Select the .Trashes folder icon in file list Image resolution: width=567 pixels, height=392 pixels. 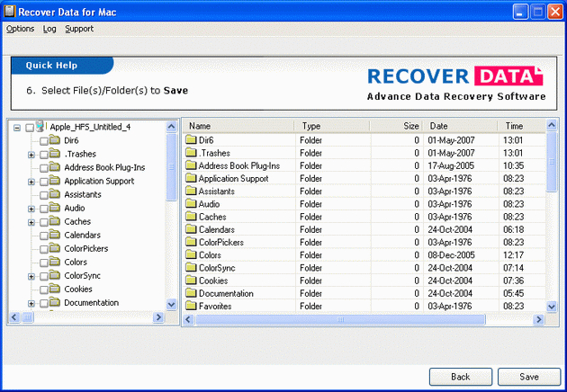coord(190,153)
